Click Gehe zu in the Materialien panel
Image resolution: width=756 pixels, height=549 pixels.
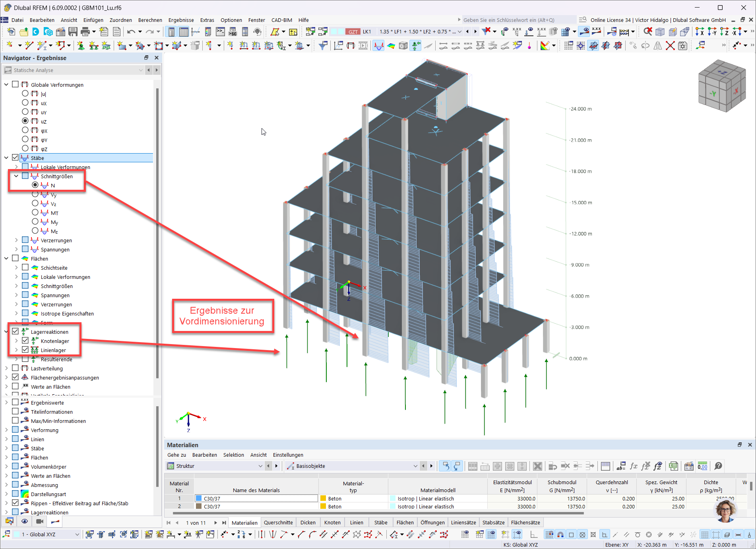pos(176,455)
